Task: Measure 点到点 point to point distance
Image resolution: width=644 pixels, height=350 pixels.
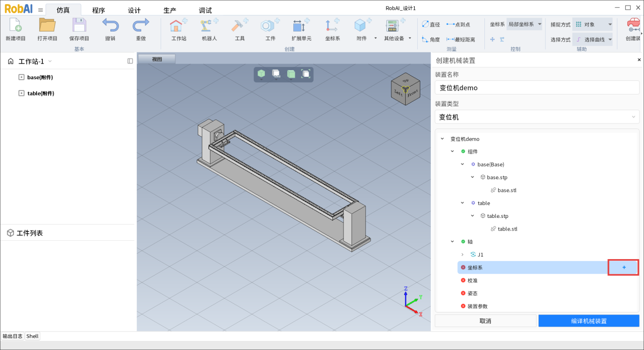Action: pos(458,24)
